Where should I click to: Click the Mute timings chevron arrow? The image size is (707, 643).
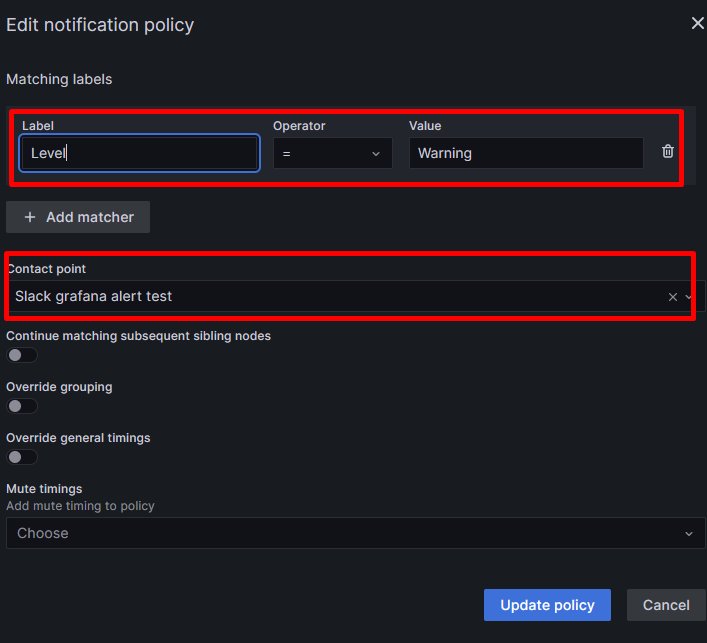[x=689, y=534]
